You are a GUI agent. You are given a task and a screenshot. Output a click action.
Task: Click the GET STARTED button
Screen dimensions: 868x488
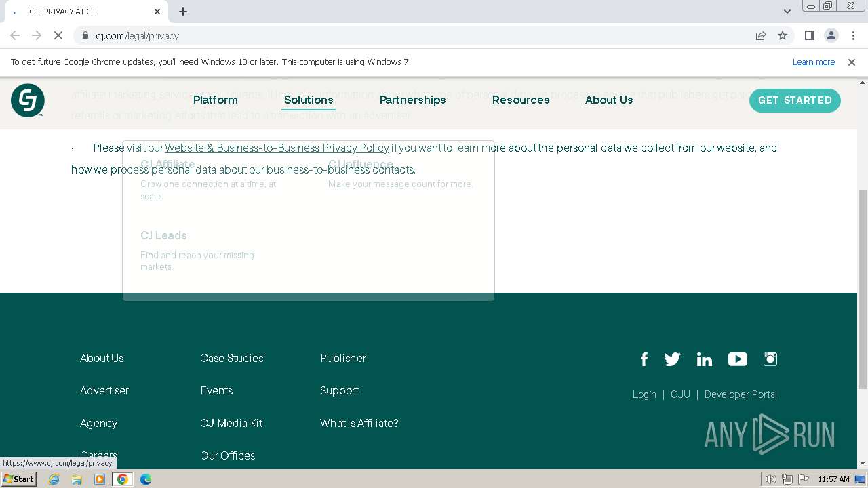point(795,100)
